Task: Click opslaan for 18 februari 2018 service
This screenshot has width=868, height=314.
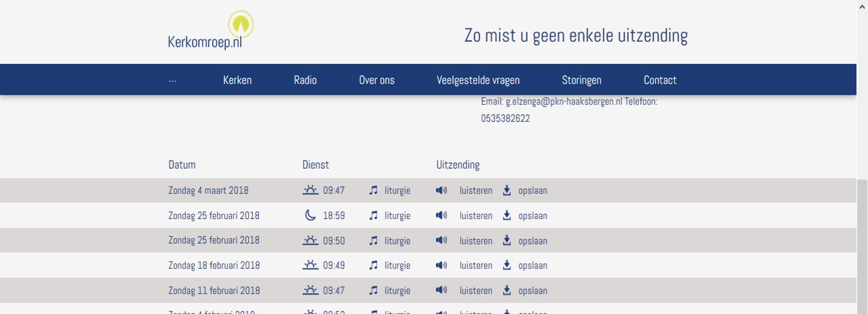Action: (x=533, y=265)
